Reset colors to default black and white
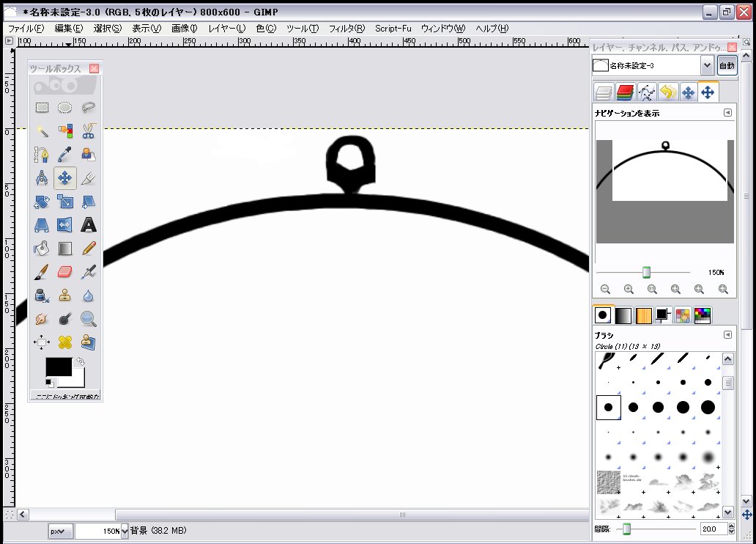This screenshot has height=544, width=756. click(x=48, y=383)
